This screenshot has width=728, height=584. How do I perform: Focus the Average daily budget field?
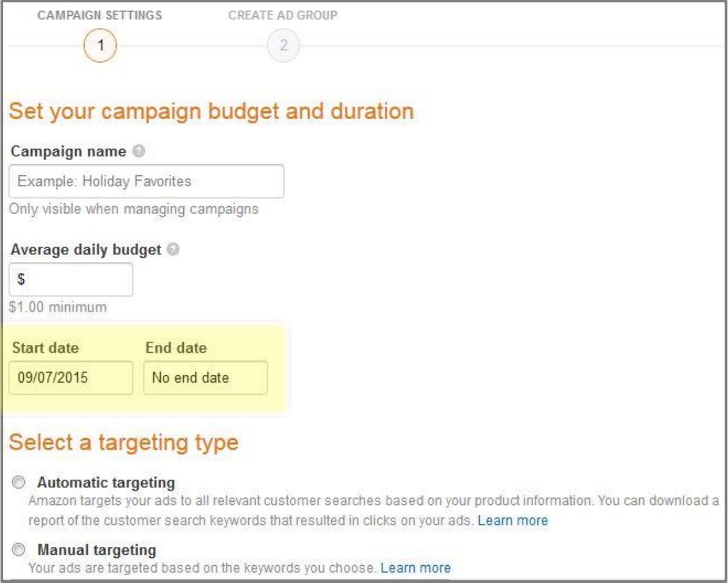click(x=71, y=279)
